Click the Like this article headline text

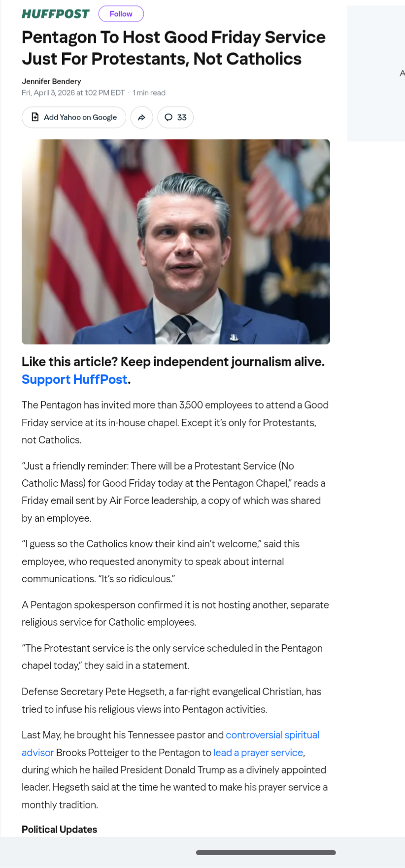click(173, 362)
